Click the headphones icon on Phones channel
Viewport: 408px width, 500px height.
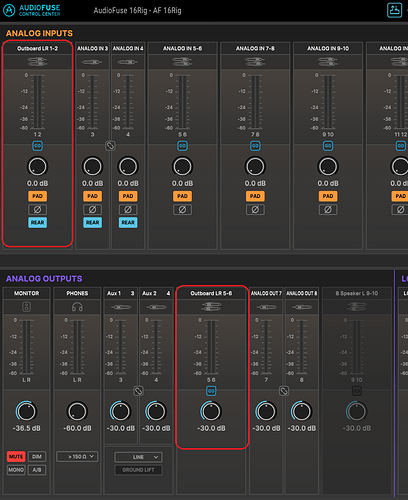tap(77, 307)
